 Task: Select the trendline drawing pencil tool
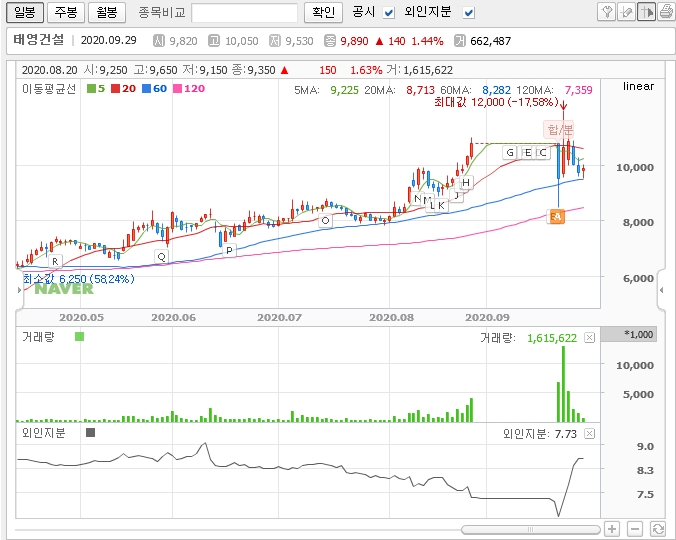pos(626,12)
